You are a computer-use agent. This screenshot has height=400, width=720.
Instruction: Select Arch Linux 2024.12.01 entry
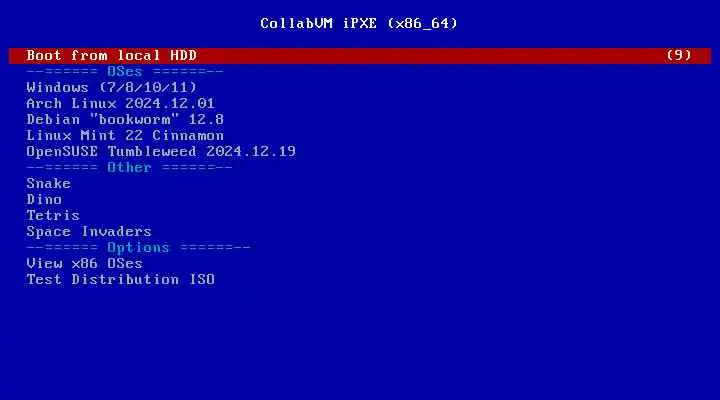coord(120,103)
